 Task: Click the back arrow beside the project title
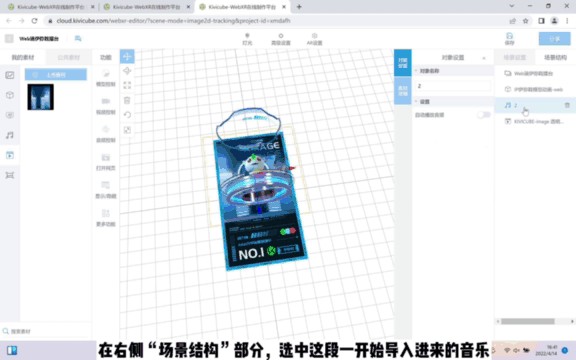click(x=9, y=39)
